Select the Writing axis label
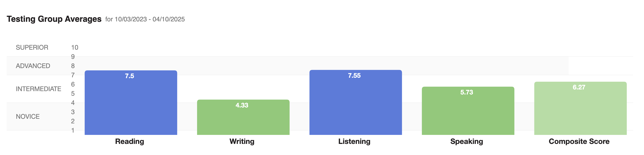 point(242,141)
